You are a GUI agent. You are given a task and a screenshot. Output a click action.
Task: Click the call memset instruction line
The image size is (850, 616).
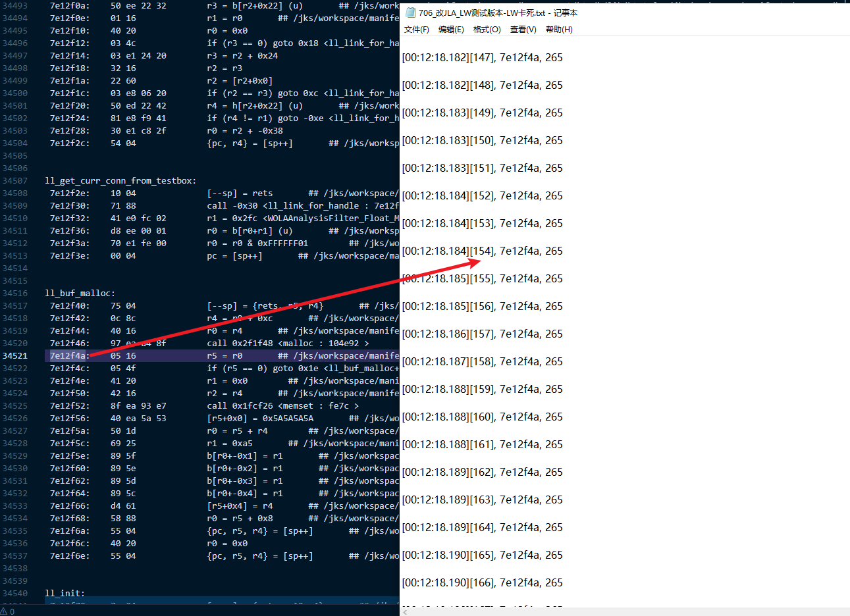282,405
